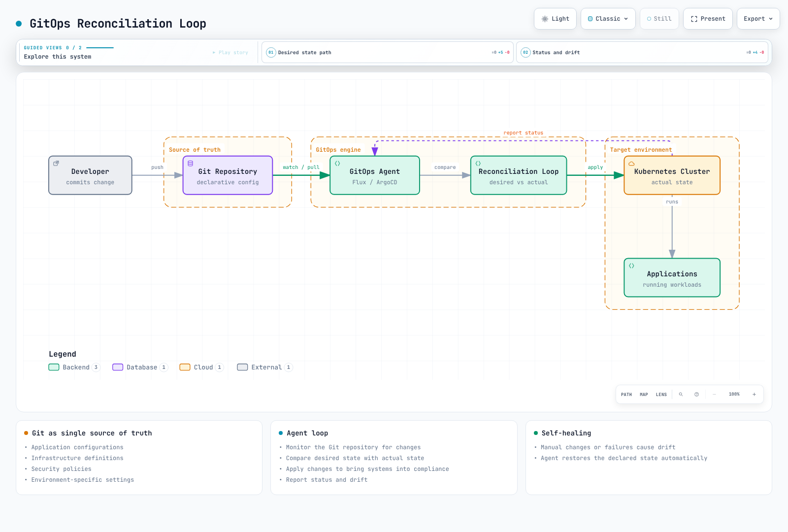788x532 pixels.
Task: Zoom in with plus button
Action: pyautogui.click(x=754, y=395)
